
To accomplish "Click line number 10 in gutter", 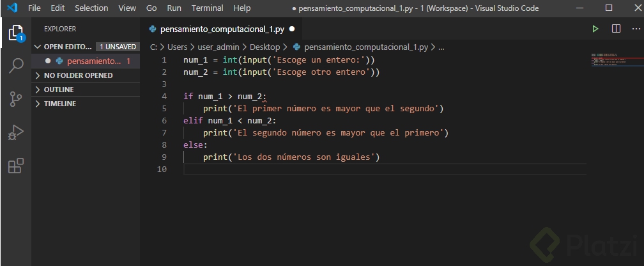I will pyautogui.click(x=162, y=169).
